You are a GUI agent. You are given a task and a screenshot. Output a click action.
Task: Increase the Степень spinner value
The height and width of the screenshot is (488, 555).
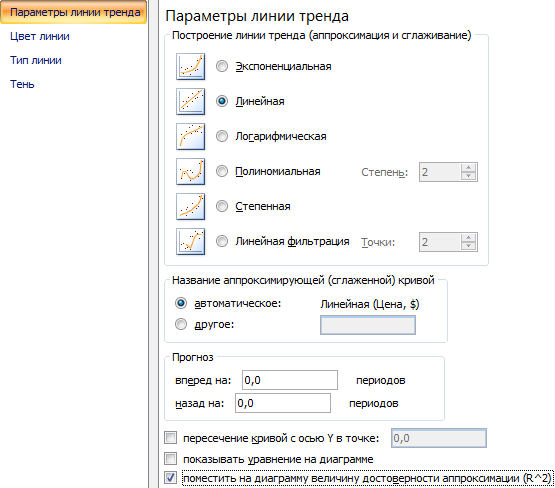point(469,168)
